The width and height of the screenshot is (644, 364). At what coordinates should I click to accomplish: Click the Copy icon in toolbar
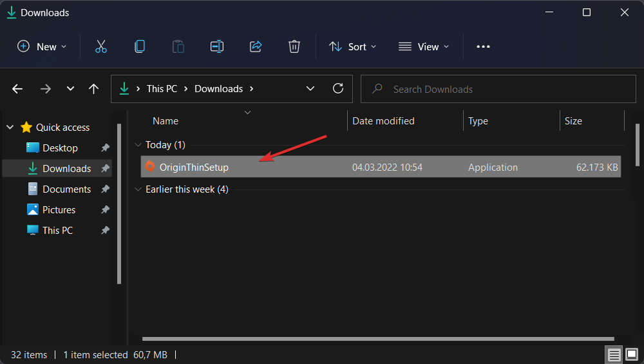tap(140, 46)
